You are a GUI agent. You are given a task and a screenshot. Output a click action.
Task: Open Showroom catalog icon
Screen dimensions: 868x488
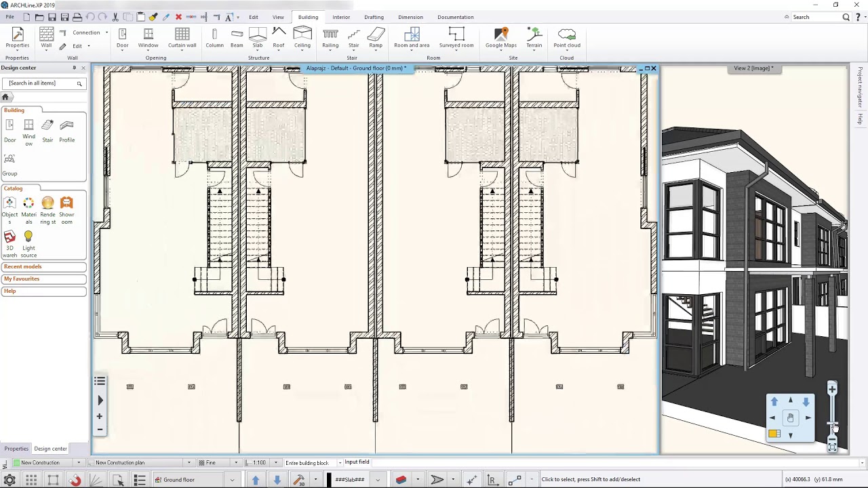66,209
